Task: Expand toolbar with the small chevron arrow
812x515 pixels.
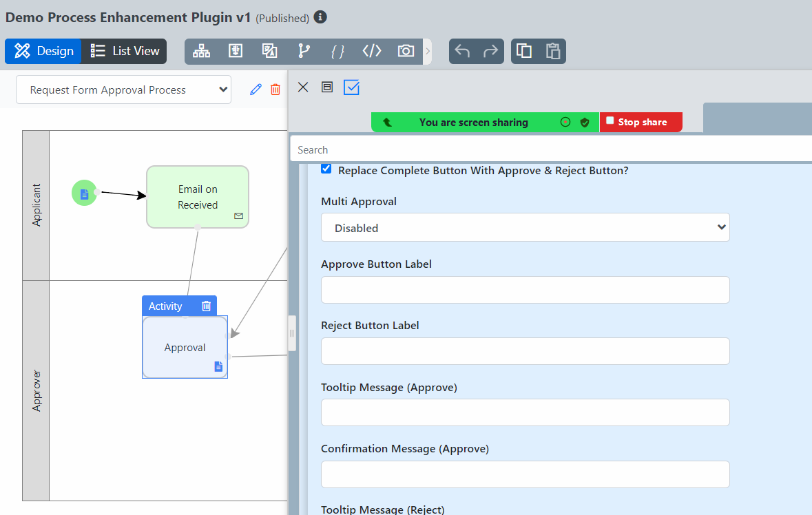Action: tap(428, 52)
